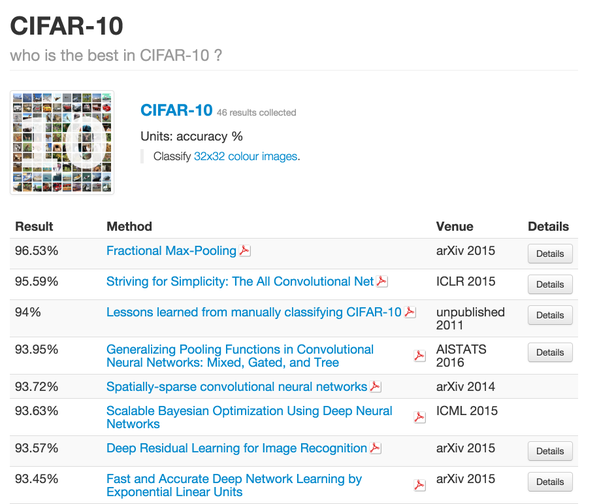Follow the 32x32 colour images link

coord(245,156)
